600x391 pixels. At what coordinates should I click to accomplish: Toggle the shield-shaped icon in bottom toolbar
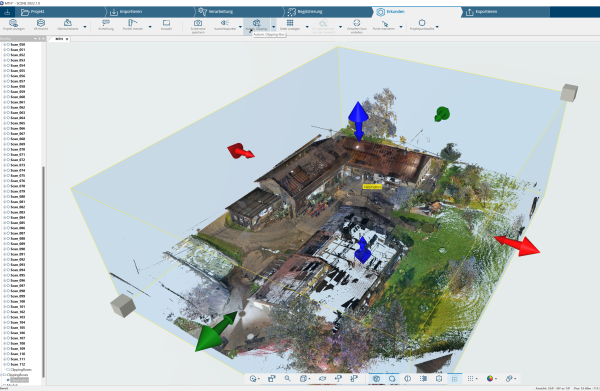439,378
